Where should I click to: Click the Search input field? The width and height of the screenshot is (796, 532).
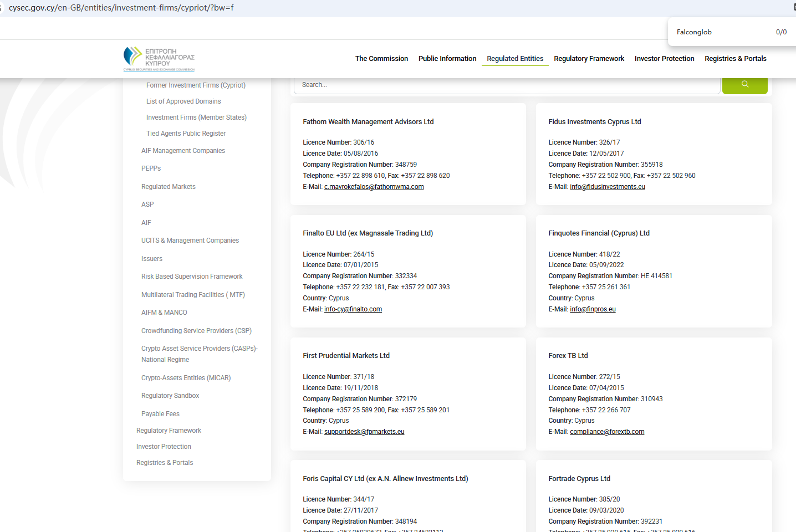[507, 85]
